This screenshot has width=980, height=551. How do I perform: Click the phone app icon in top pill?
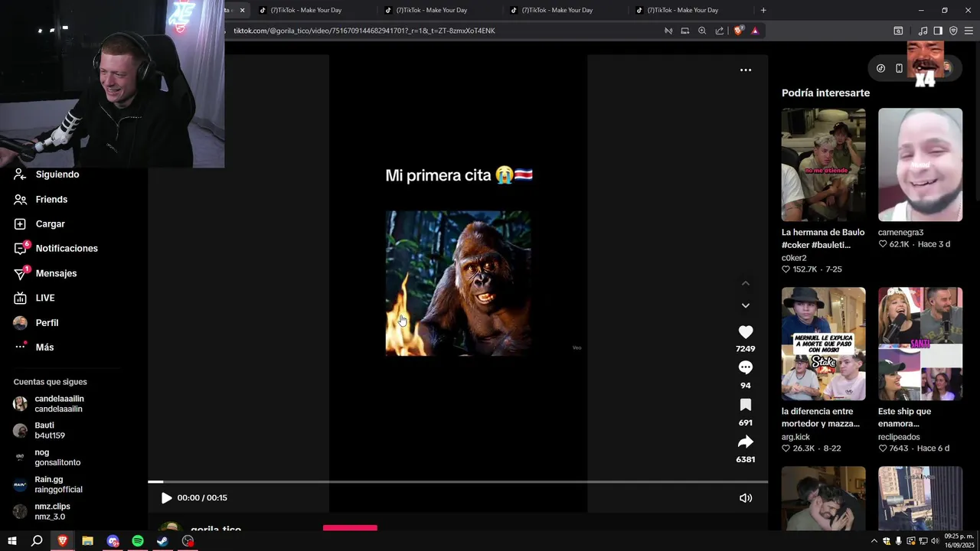[x=899, y=68]
